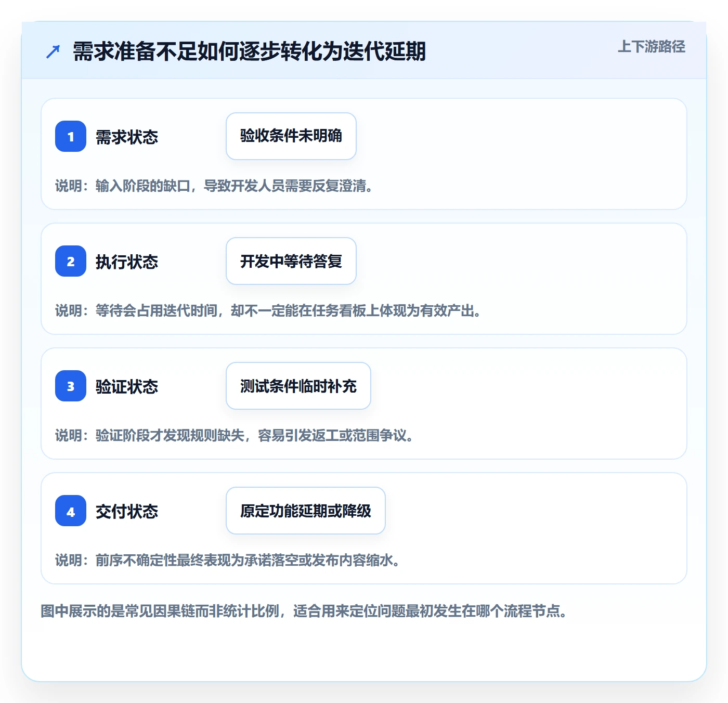This screenshot has height=703, width=728.
Task: Click the step 1 number badge
Action: pos(71,136)
